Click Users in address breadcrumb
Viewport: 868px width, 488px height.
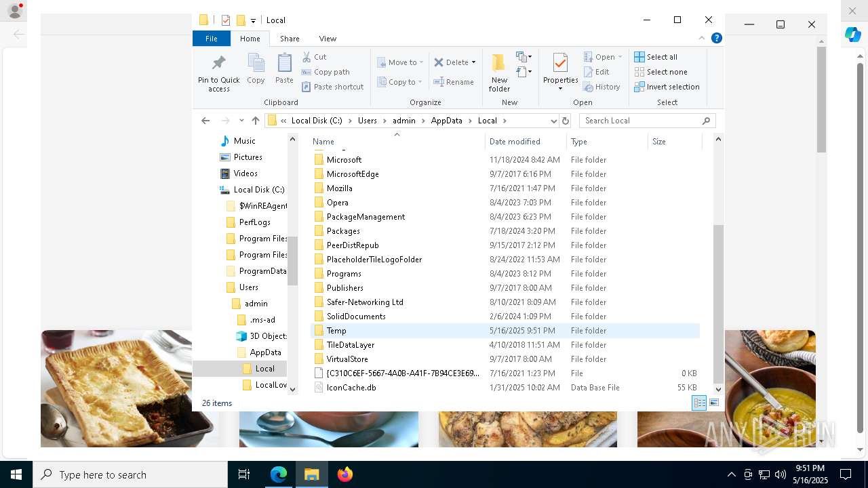pyautogui.click(x=367, y=121)
